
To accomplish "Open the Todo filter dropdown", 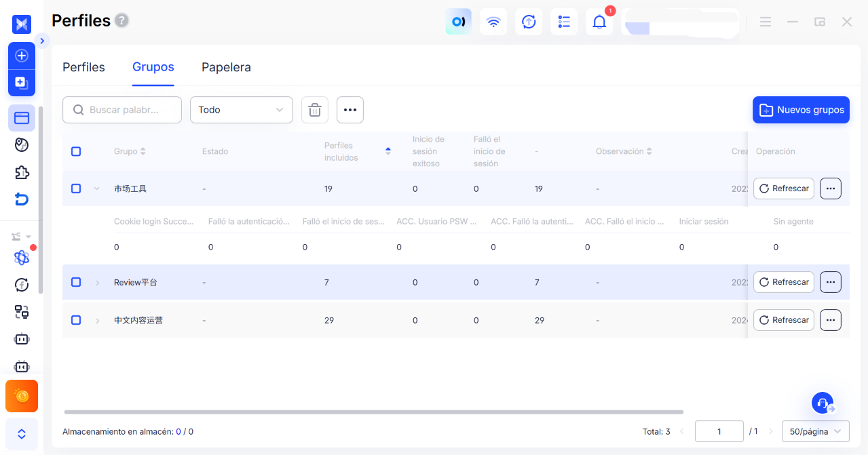I will (x=242, y=110).
